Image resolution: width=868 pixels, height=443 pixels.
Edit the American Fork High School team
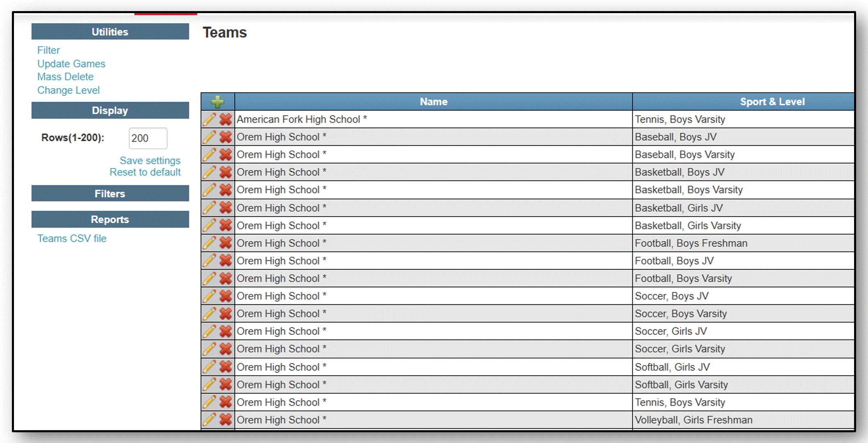(209, 119)
